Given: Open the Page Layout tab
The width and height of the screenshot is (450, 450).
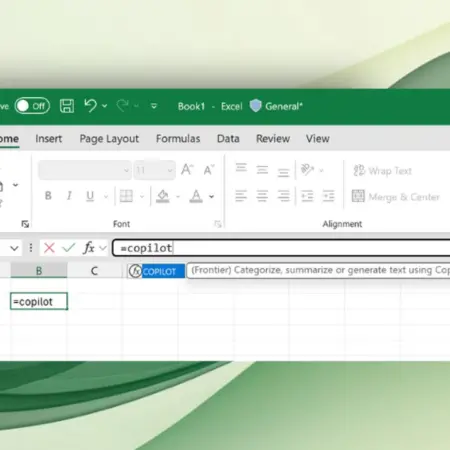Looking at the screenshot, I should tap(109, 139).
